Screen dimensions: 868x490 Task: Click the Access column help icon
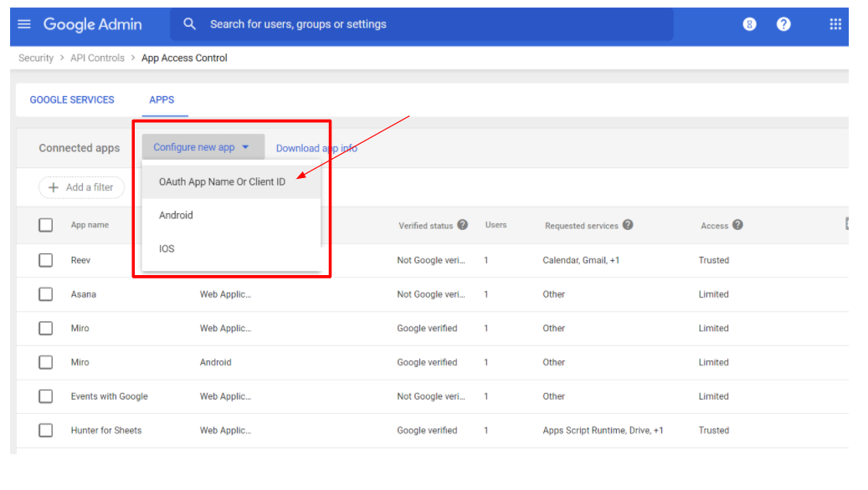tap(737, 225)
